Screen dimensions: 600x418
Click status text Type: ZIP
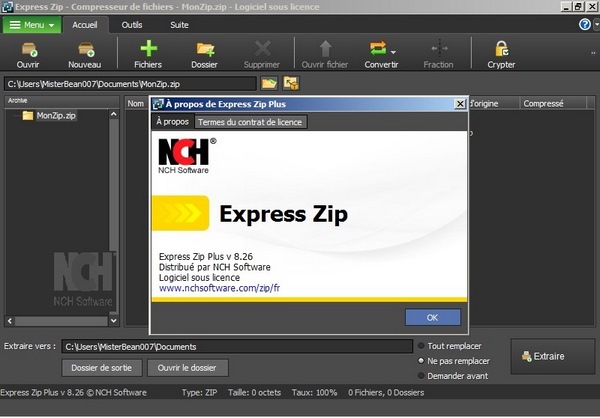point(199,392)
